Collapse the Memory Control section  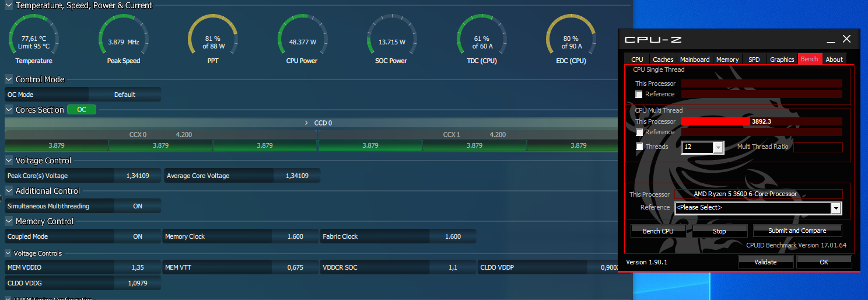pyautogui.click(x=9, y=221)
